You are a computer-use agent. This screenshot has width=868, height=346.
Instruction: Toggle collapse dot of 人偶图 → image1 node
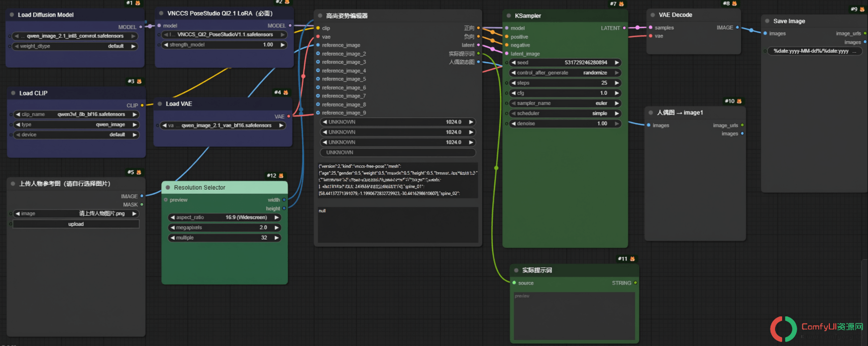(651, 112)
